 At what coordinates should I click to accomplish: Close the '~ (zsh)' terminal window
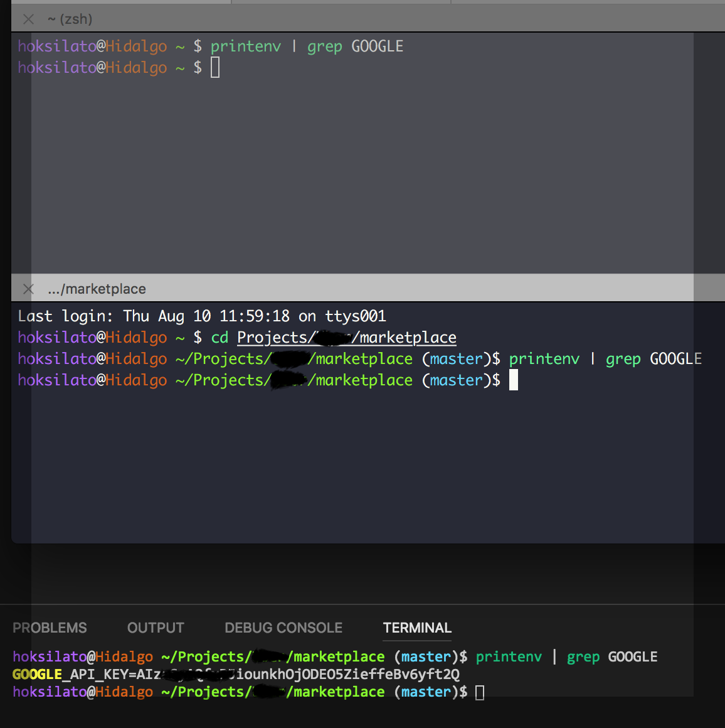tap(28, 19)
